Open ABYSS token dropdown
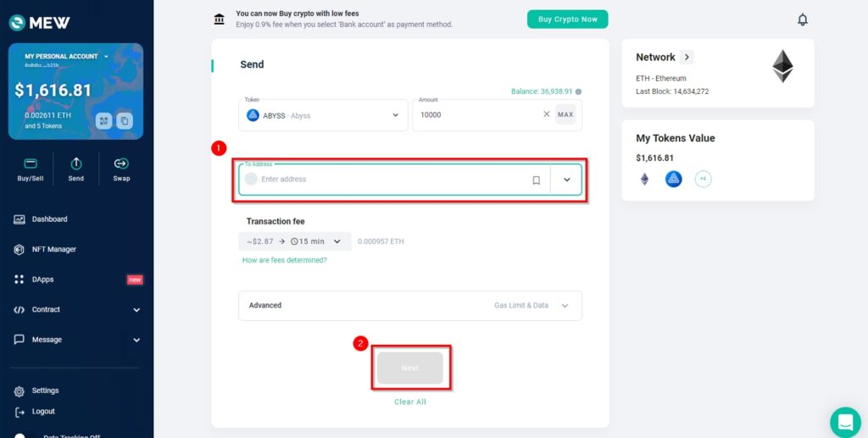 click(x=323, y=115)
